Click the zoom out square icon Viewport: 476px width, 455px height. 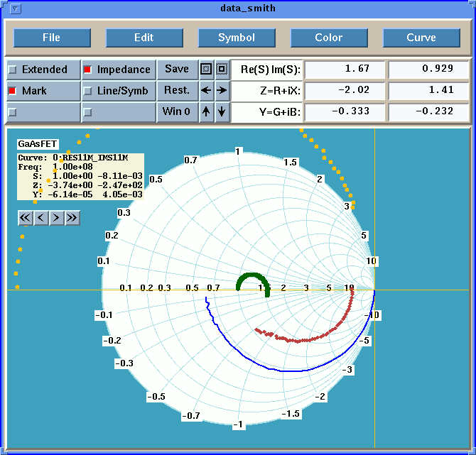click(x=206, y=69)
